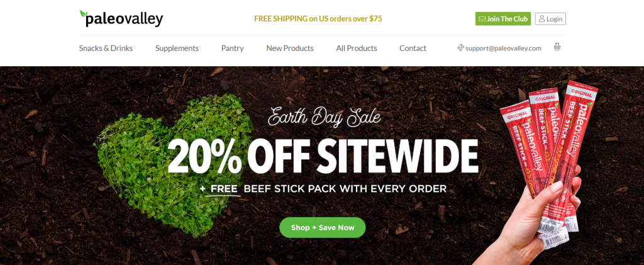Browse All Products from the nav bar

click(x=357, y=48)
